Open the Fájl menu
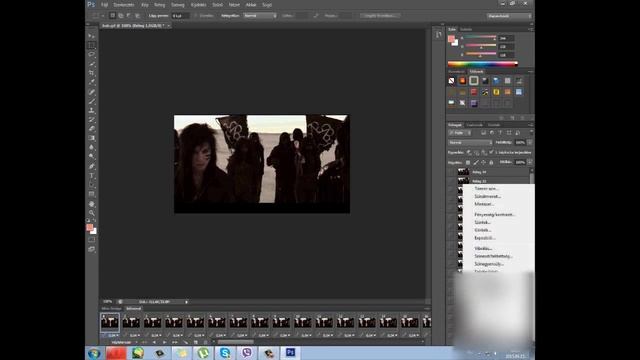This screenshot has width=640, height=360. (x=104, y=5)
